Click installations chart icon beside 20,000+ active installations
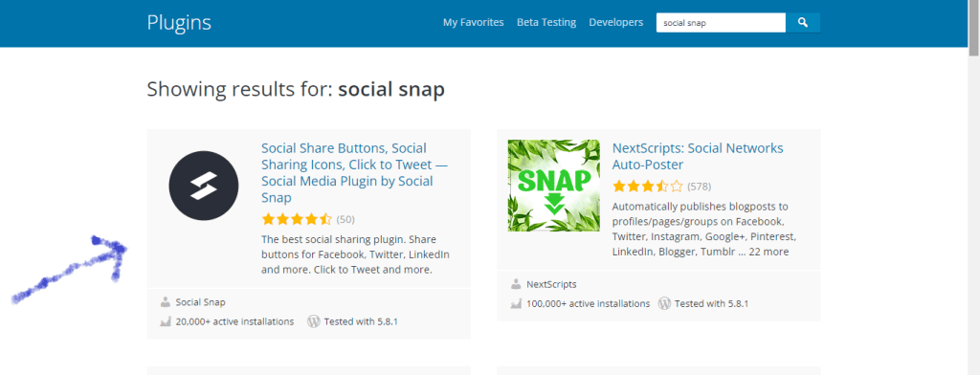The image size is (980, 375). [x=165, y=321]
